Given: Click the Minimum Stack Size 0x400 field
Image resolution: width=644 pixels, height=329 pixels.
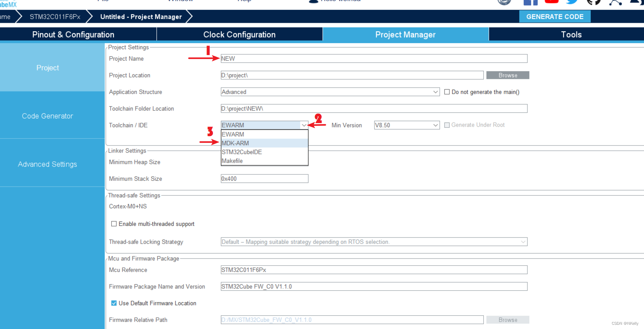Looking at the screenshot, I should click(x=265, y=179).
